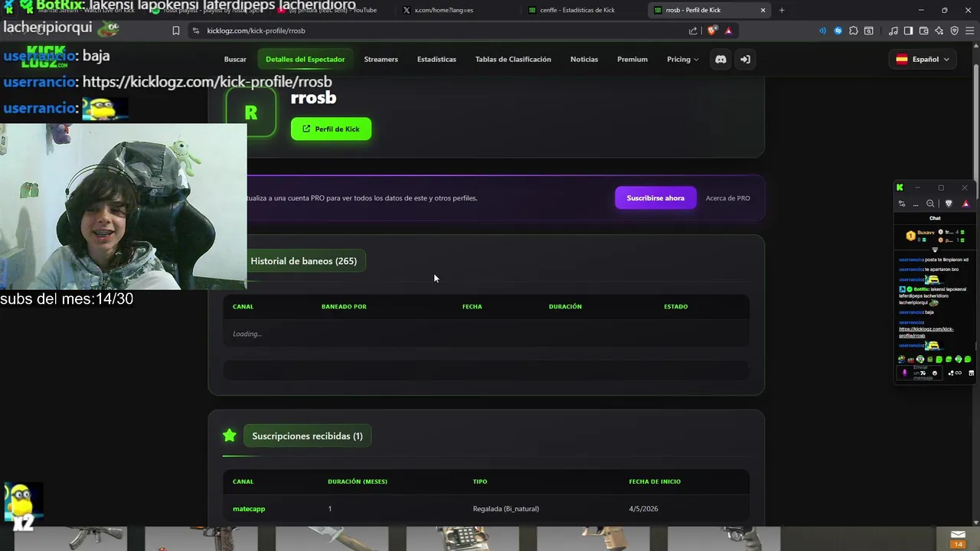Click Suscripciones recibidas (1) heading
This screenshot has height=551, width=980.
[307, 436]
